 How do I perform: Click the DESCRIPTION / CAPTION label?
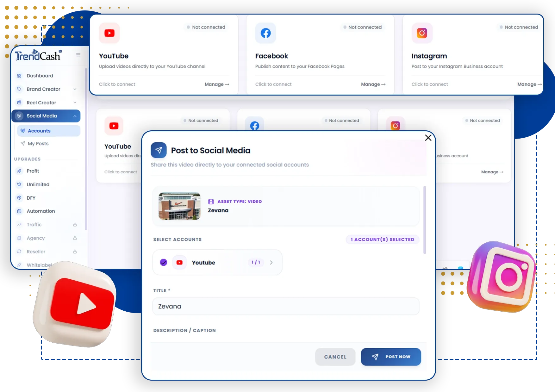click(184, 330)
